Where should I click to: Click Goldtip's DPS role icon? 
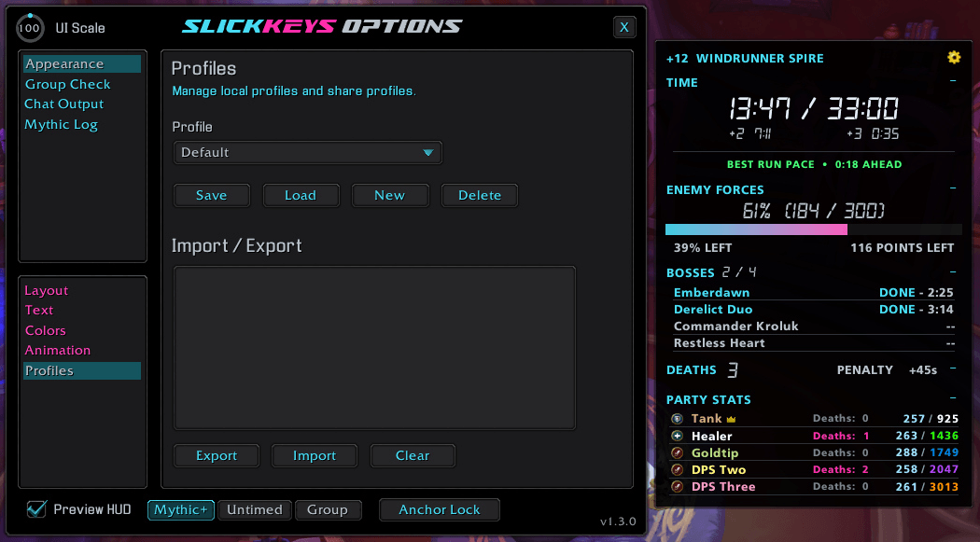point(677,452)
